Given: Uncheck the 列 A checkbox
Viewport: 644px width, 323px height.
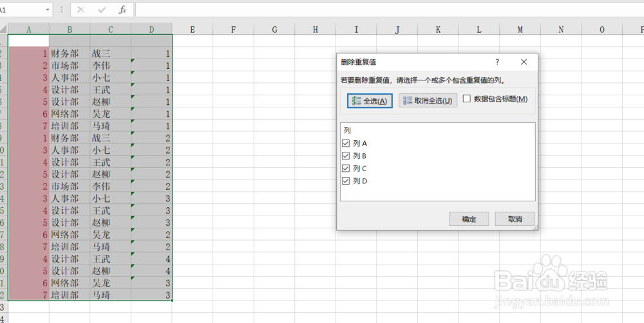Looking at the screenshot, I should 345,143.
